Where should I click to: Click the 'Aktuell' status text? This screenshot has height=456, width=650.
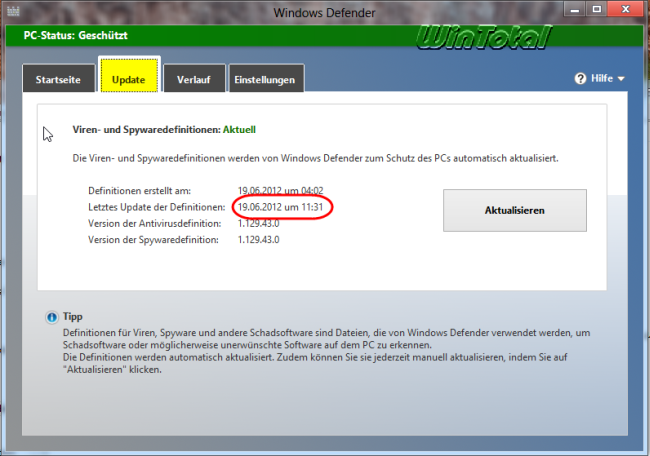239,130
